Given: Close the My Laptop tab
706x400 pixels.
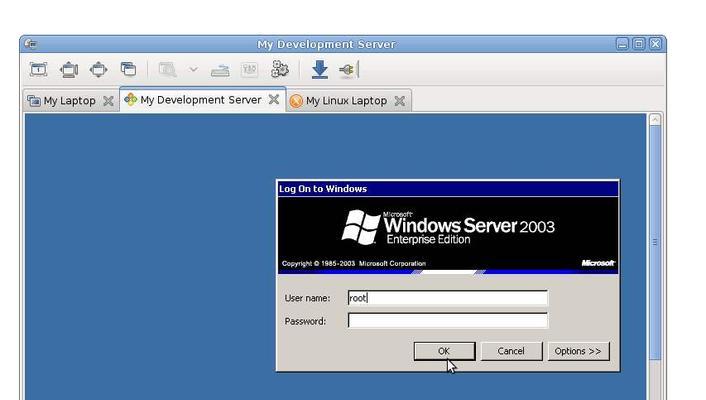Looking at the screenshot, I should (x=108, y=101).
